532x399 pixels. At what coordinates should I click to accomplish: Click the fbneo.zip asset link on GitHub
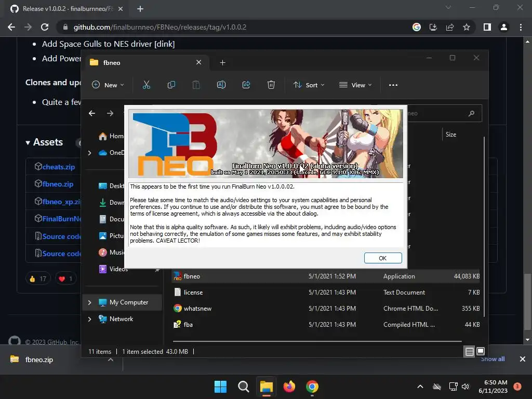pyautogui.click(x=58, y=184)
